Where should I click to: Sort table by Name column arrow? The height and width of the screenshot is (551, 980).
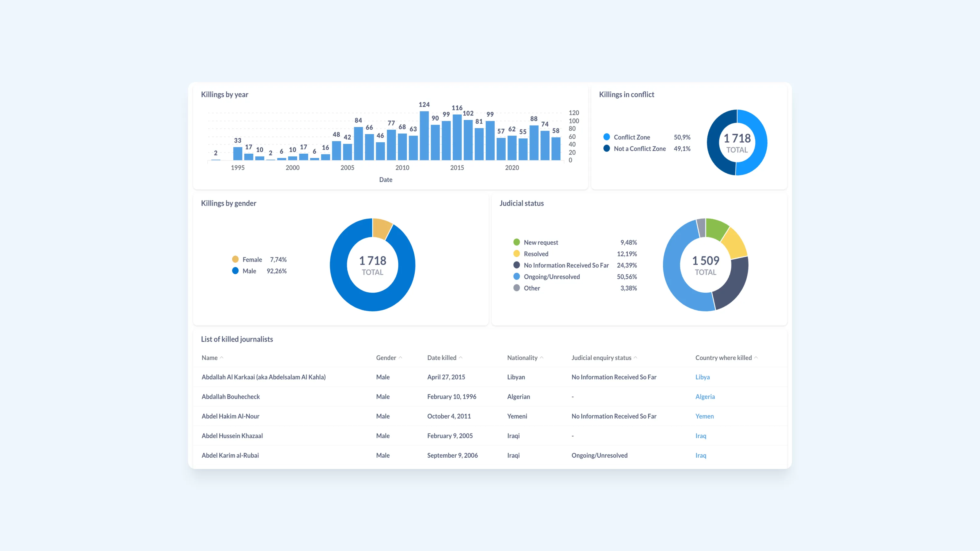coord(221,358)
